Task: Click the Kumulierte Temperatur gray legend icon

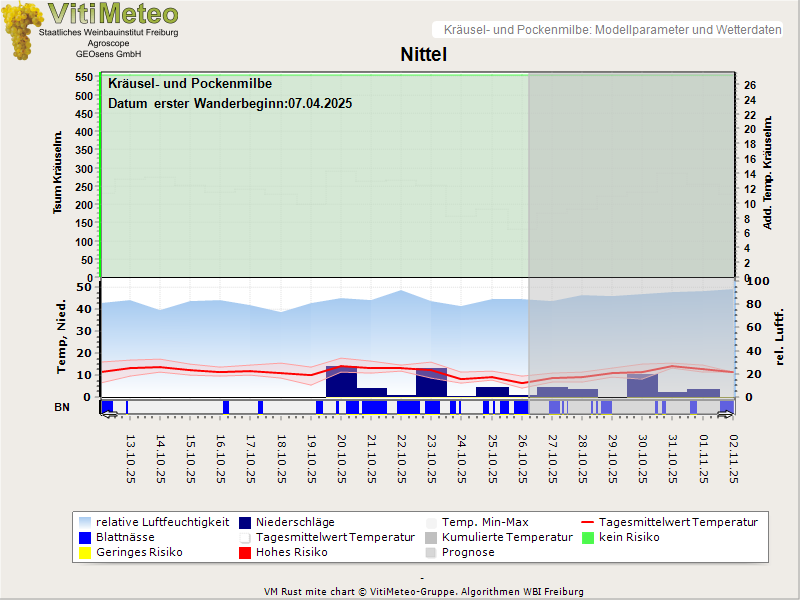Action: [431, 537]
